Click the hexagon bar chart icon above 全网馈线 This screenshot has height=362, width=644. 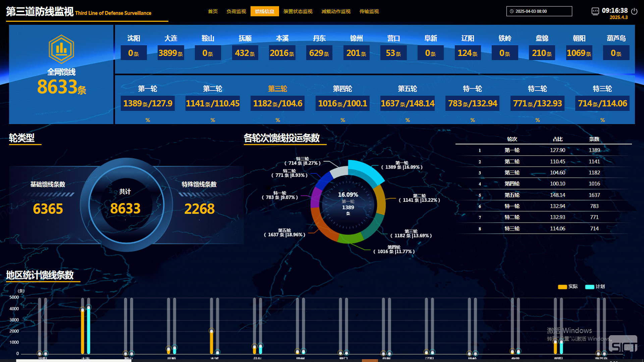pos(61,49)
